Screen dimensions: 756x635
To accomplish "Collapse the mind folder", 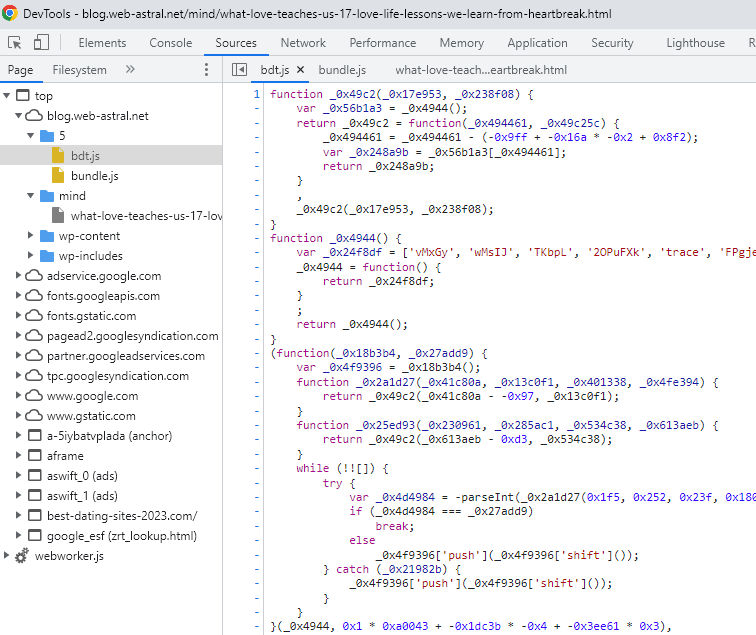I will 32,196.
